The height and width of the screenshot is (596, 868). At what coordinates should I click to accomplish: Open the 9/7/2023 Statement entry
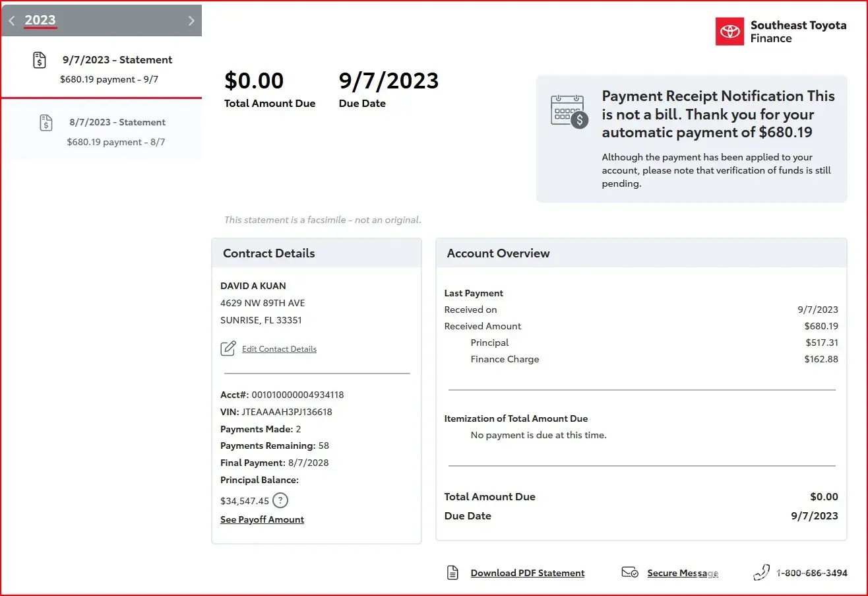[x=117, y=60]
